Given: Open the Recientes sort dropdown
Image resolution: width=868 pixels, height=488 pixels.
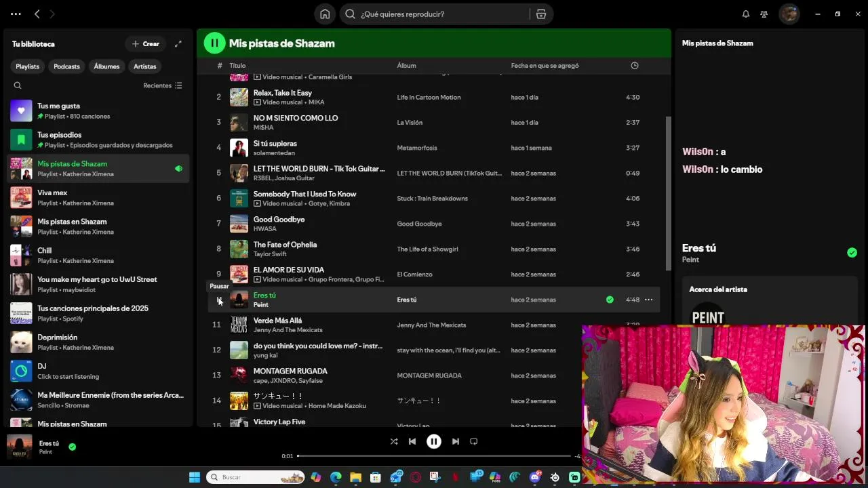Looking at the screenshot, I should coord(163,85).
